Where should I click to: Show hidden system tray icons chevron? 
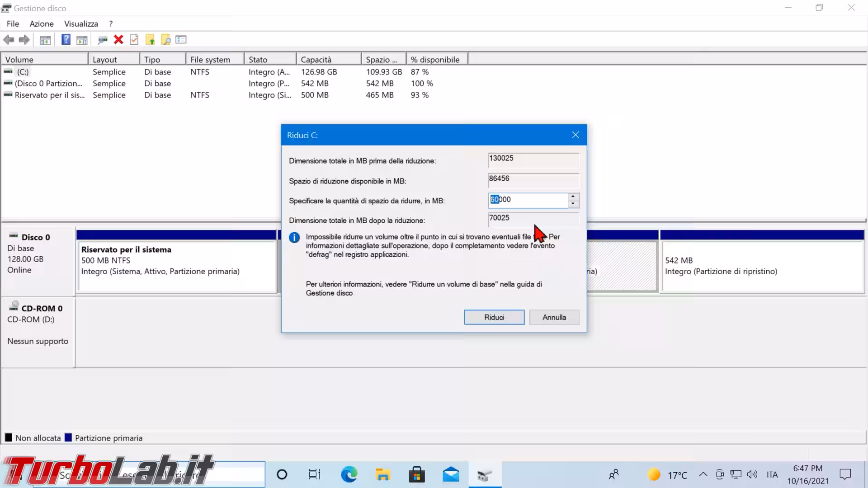click(703, 474)
